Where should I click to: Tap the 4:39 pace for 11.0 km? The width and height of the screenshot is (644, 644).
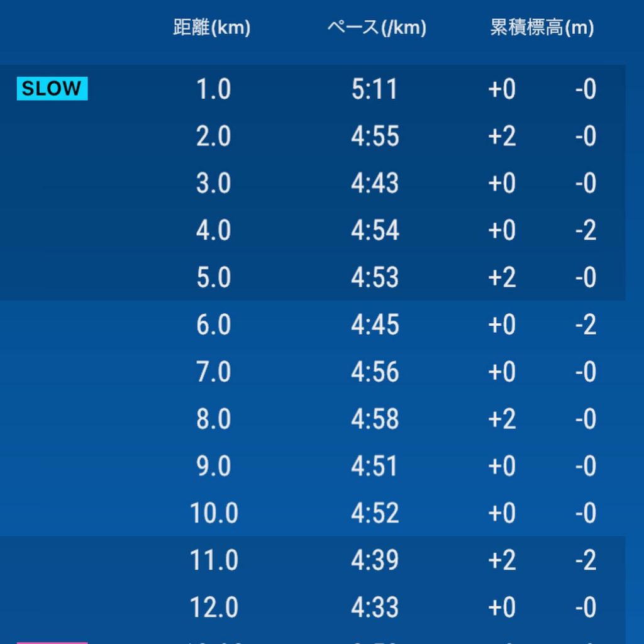[375, 560]
